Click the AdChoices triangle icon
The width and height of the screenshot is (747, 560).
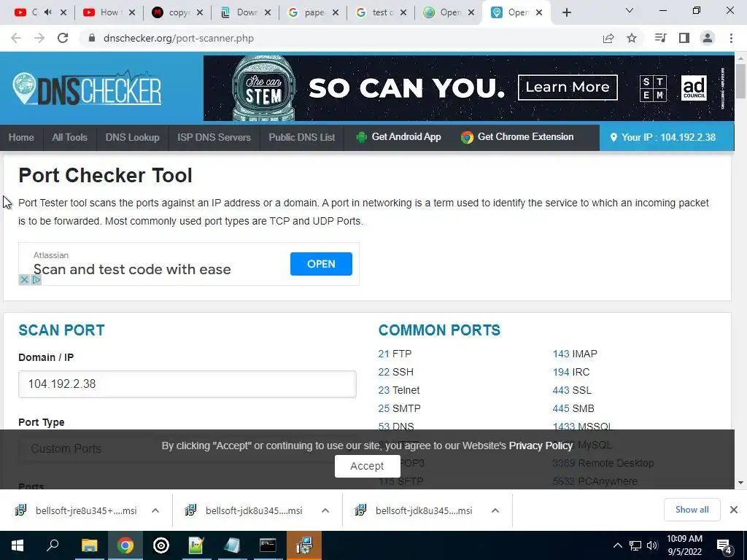(36, 279)
